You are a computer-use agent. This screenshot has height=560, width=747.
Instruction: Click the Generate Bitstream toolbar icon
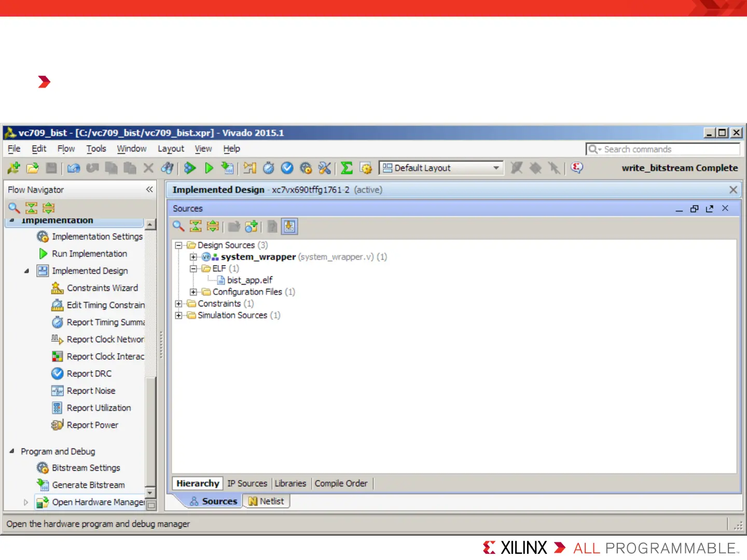pos(227,168)
